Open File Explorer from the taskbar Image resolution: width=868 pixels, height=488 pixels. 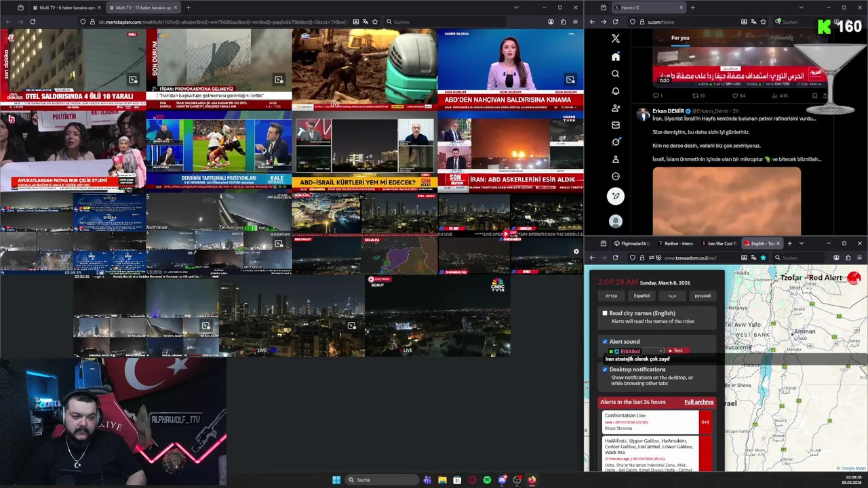[x=442, y=480]
